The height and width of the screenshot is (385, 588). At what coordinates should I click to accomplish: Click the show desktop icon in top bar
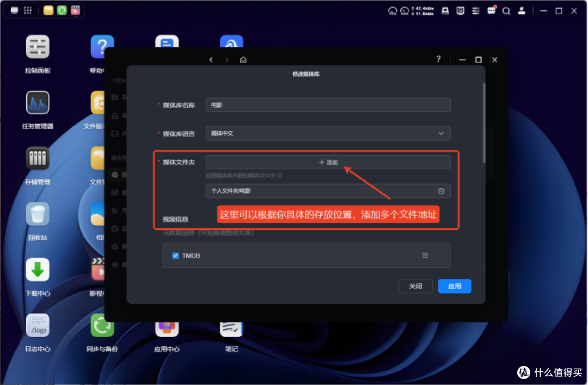tap(14, 10)
